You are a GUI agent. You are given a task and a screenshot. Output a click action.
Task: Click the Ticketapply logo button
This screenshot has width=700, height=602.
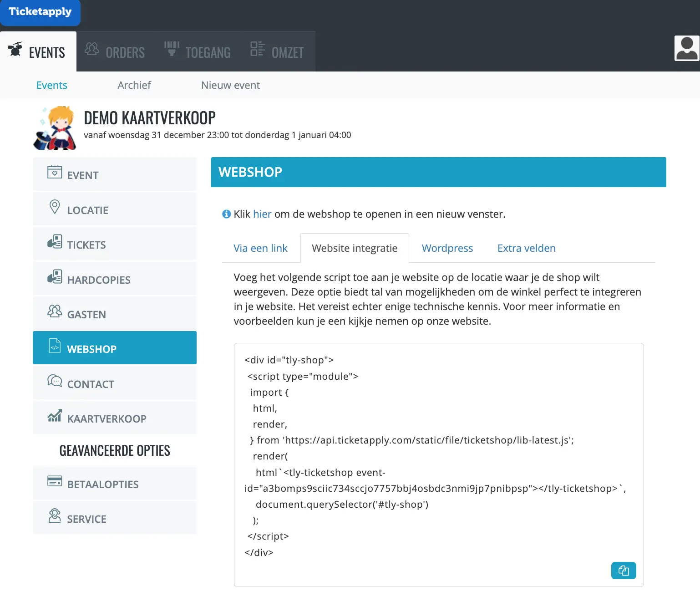40,12
